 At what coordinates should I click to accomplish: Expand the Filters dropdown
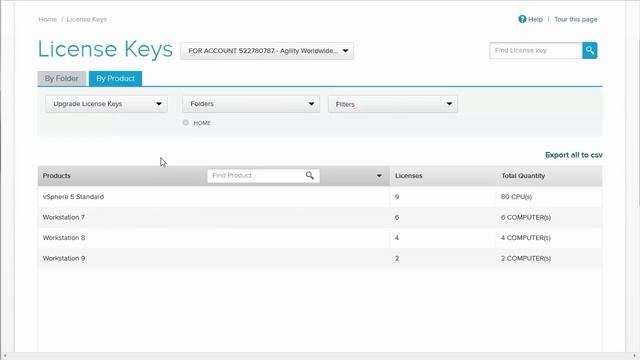coord(393,104)
